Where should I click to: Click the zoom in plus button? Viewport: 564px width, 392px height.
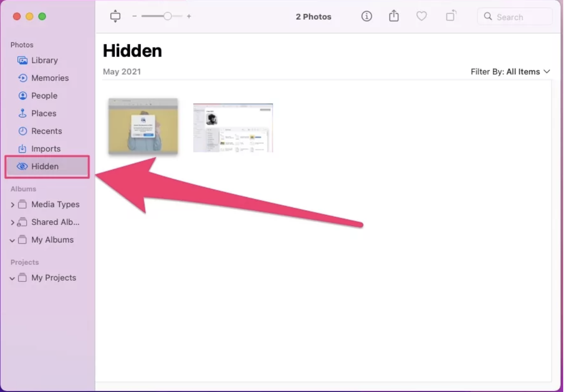(x=189, y=17)
